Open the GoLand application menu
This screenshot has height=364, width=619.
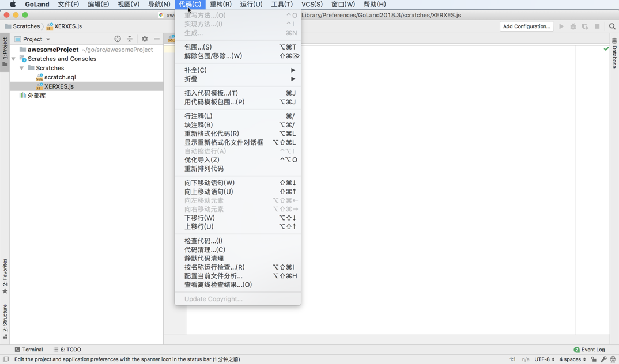click(x=37, y=5)
